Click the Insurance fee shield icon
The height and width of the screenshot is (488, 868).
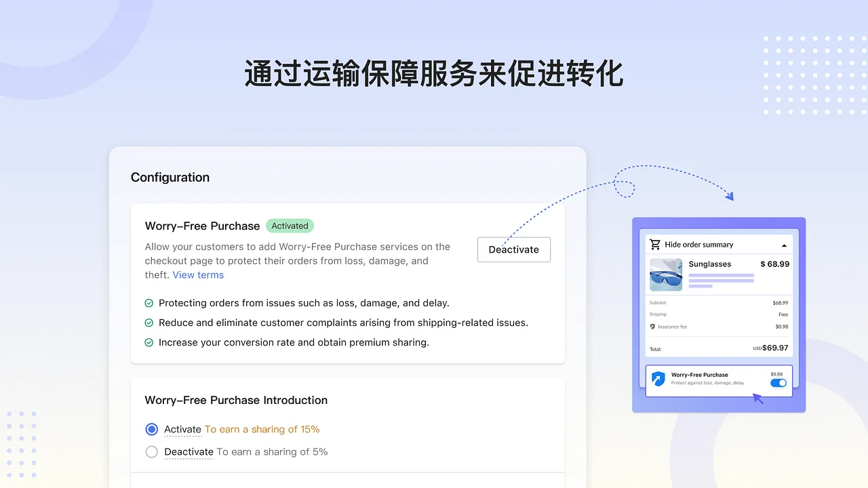click(x=652, y=327)
